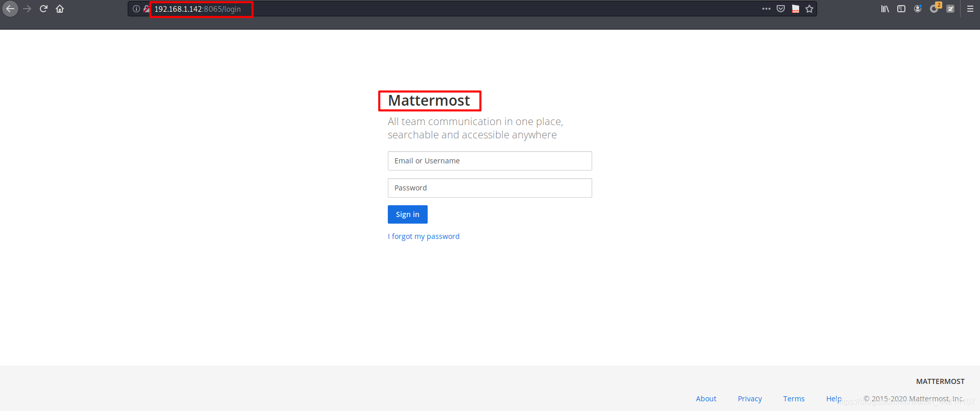Bookmark this page with the star

(x=809, y=9)
